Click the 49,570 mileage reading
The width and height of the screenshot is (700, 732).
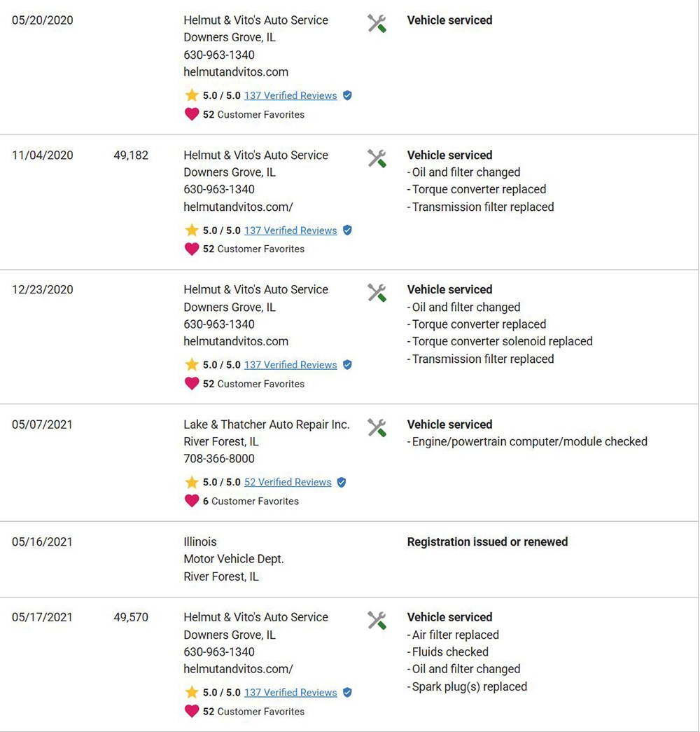[x=131, y=617]
